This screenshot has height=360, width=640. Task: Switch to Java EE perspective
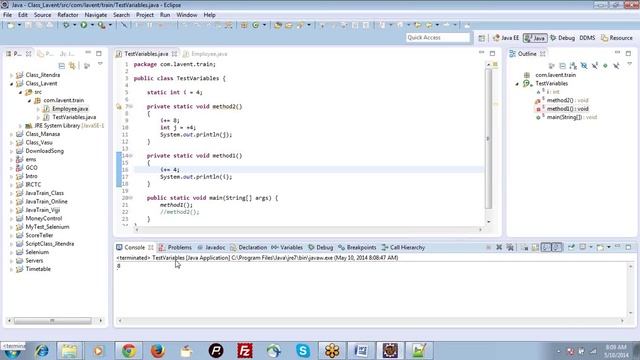506,38
